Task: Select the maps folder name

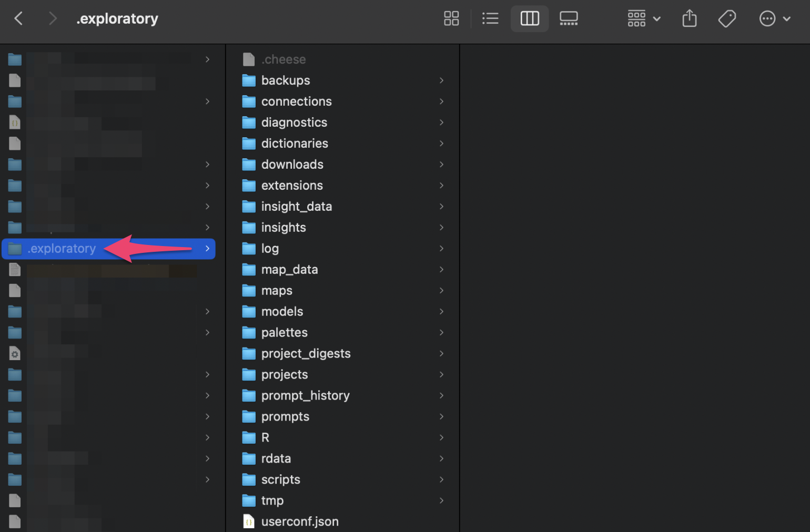Action: [277, 291]
